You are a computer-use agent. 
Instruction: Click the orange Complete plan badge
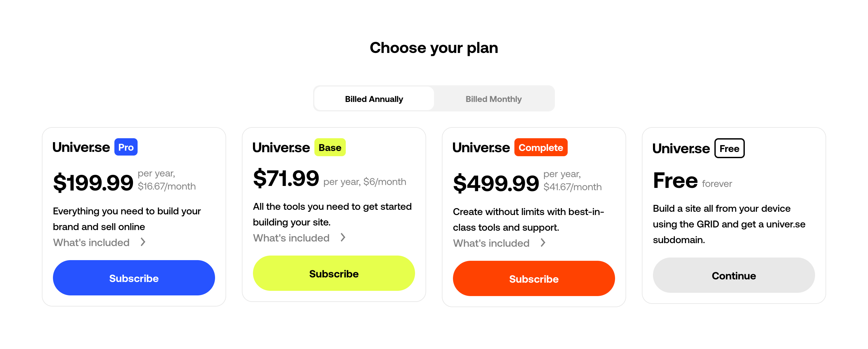541,148
